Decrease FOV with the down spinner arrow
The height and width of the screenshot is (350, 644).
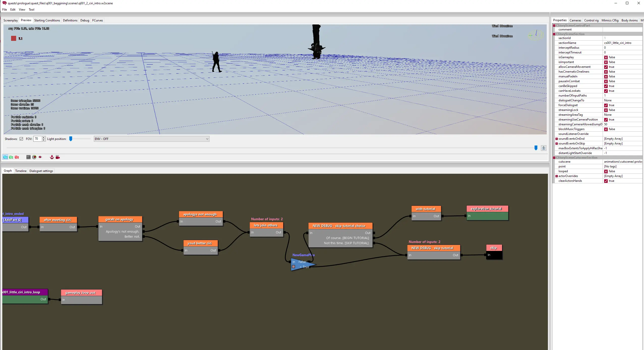click(44, 140)
